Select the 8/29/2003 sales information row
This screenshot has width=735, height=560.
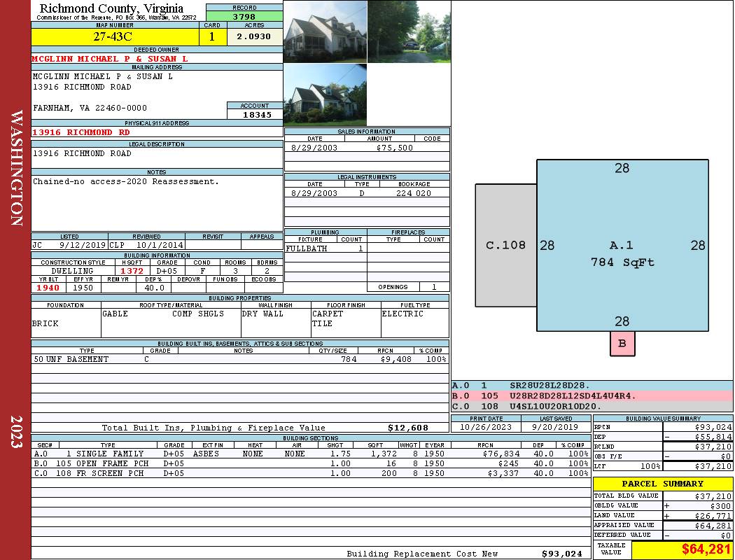367,148
